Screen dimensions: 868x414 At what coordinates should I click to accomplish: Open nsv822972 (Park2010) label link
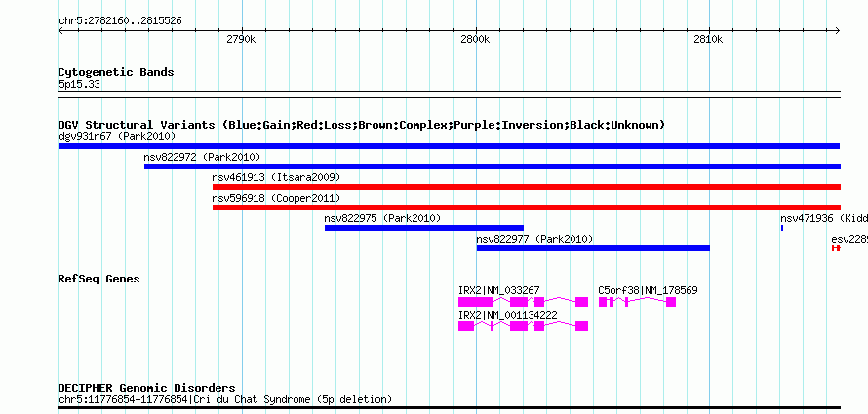[x=202, y=157]
